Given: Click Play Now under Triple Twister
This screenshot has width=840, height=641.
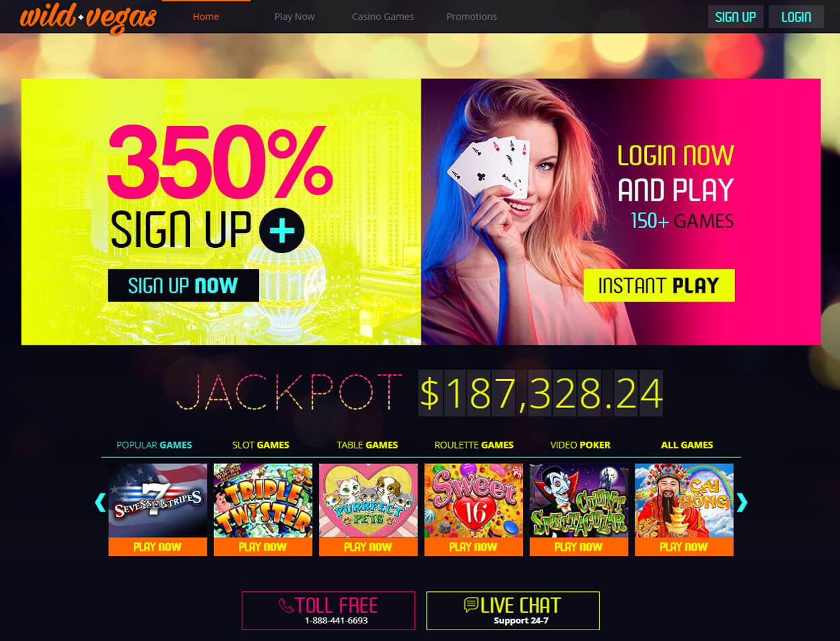Looking at the screenshot, I should click(x=263, y=547).
